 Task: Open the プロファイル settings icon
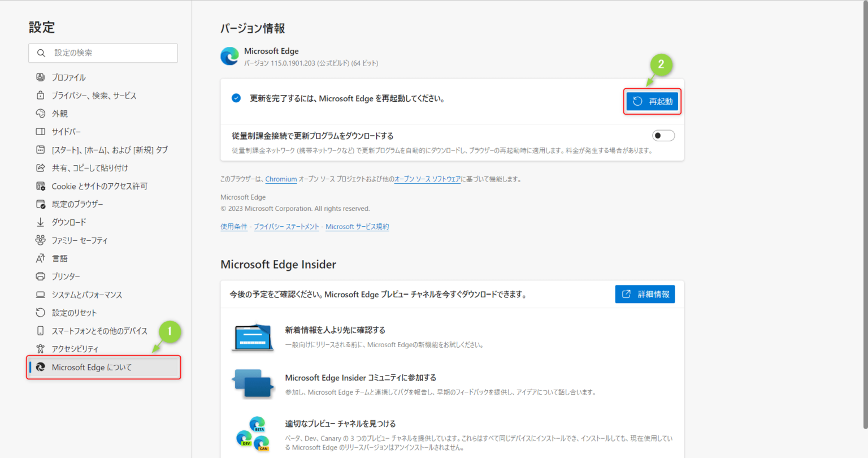click(x=40, y=77)
